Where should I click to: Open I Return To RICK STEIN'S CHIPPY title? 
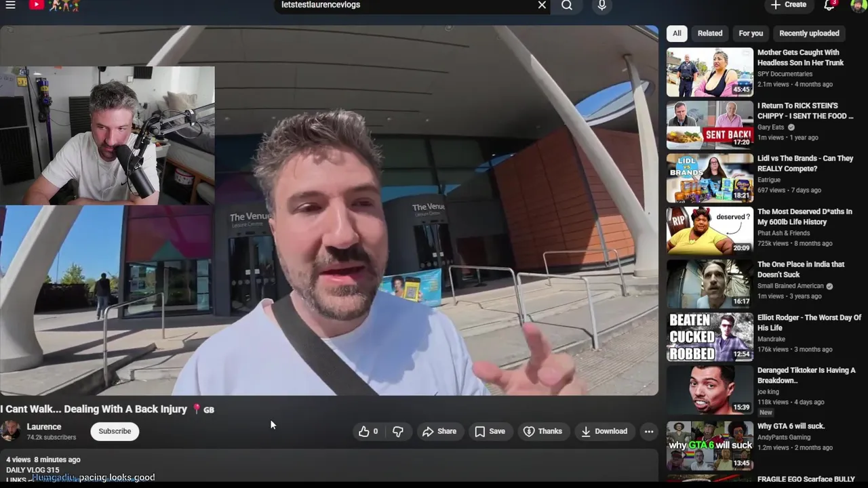(x=805, y=110)
